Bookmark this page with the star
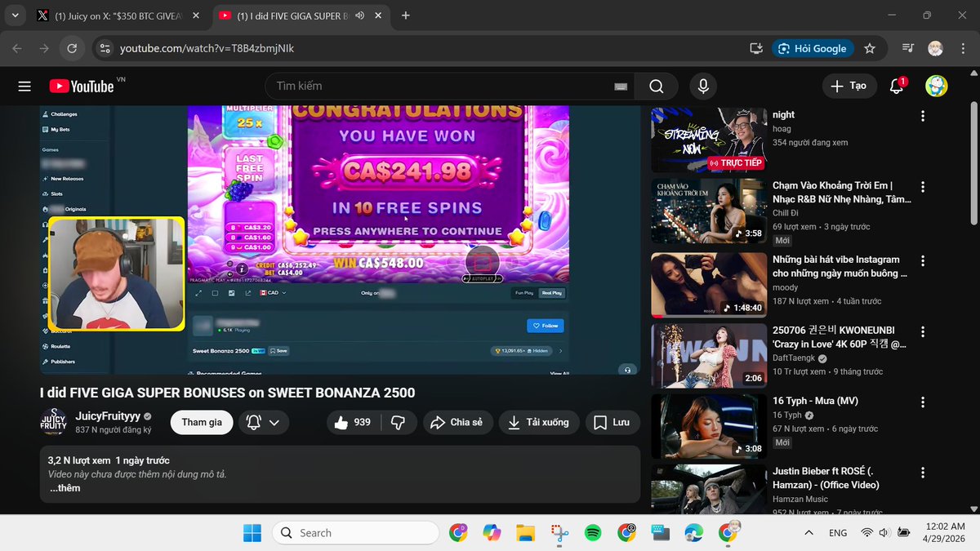980x551 pixels. click(x=870, y=48)
